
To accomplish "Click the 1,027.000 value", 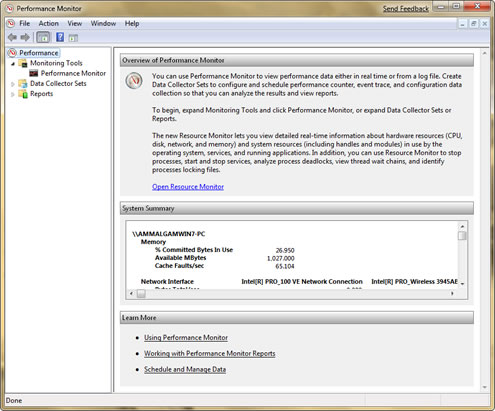I will pyautogui.click(x=281, y=258).
